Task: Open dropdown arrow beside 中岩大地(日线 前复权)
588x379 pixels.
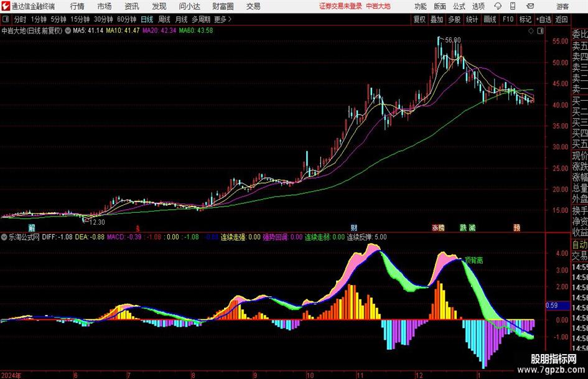Action: [68, 30]
